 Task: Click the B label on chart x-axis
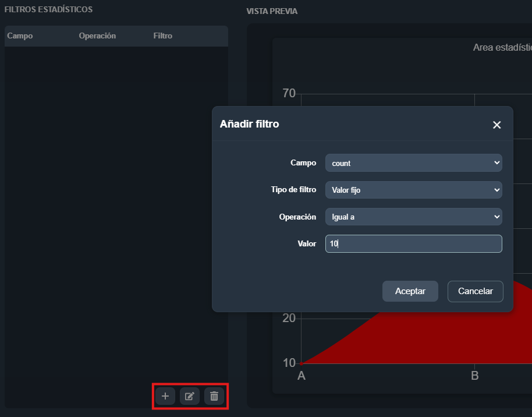[x=474, y=376]
